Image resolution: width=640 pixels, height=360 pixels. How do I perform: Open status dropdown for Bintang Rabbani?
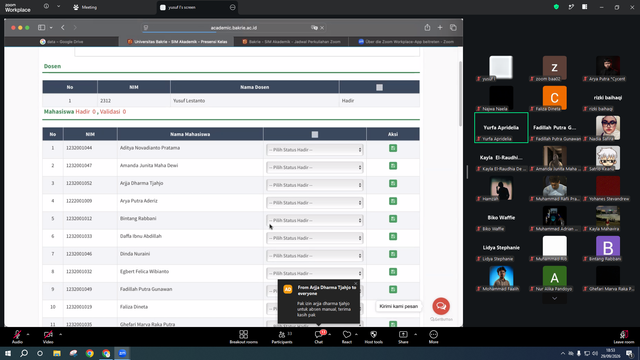315,220
